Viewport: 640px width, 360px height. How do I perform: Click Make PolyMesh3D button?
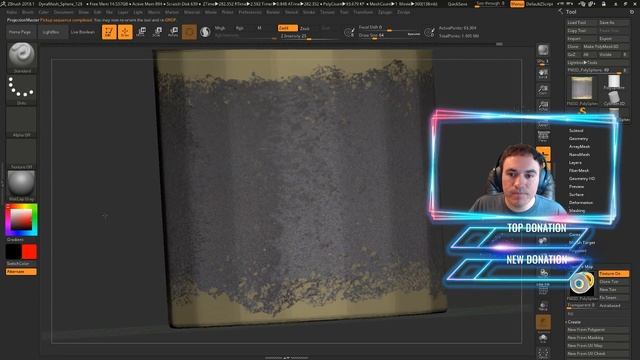(x=606, y=47)
